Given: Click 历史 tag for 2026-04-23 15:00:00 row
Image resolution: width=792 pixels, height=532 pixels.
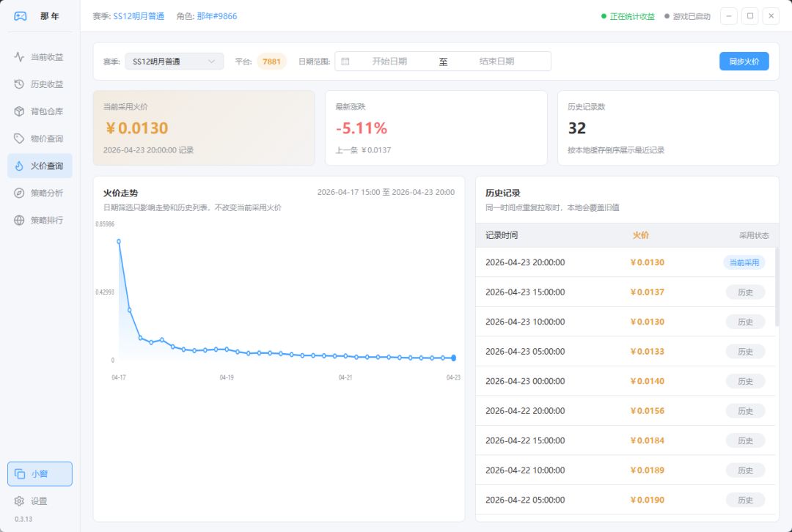Looking at the screenshot, I should [x=745, y=292].
